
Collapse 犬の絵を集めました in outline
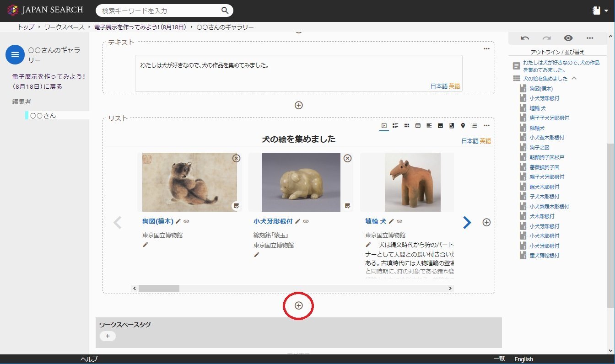pos(574,78)
